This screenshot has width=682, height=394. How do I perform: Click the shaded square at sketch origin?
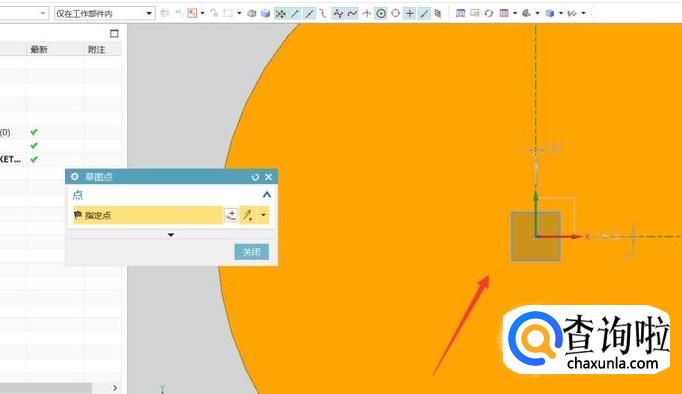coord(535,236)
